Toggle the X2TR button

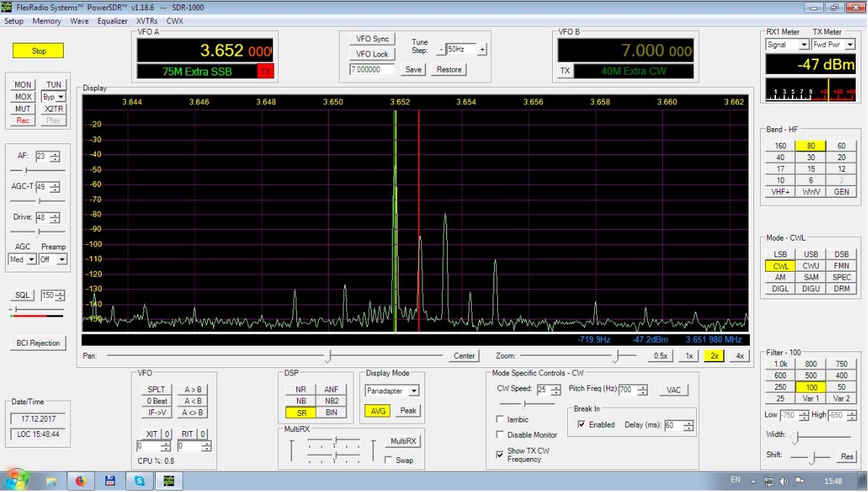(54, 109)
